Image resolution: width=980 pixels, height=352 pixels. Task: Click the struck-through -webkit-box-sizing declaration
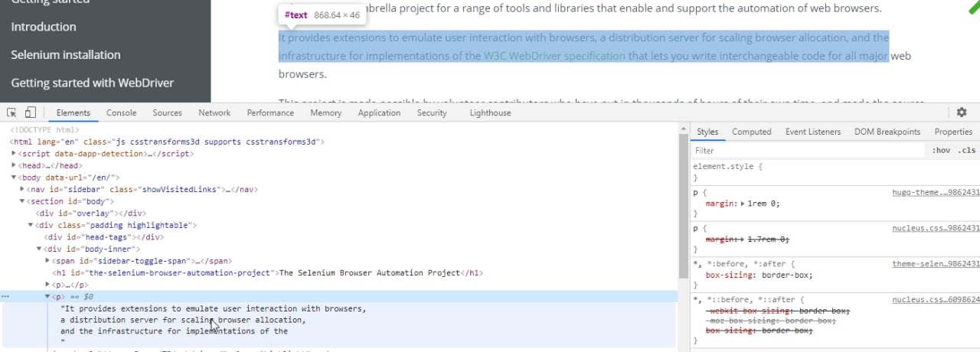click(x=778, y=311)
